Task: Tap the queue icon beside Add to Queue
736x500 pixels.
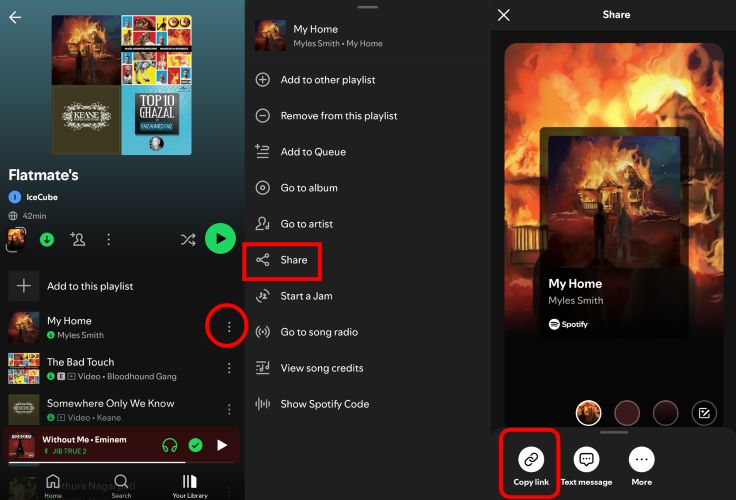Action: pos(262,151)
